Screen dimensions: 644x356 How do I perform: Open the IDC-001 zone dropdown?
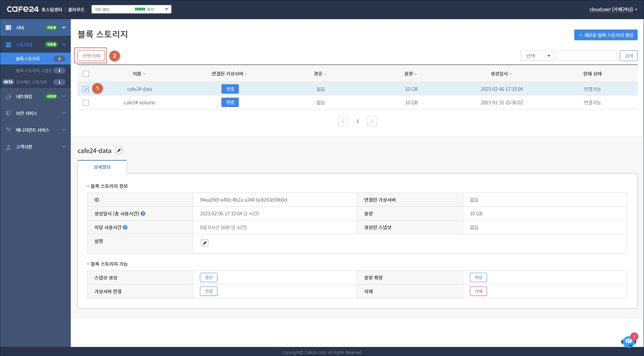tap(131, 10)
